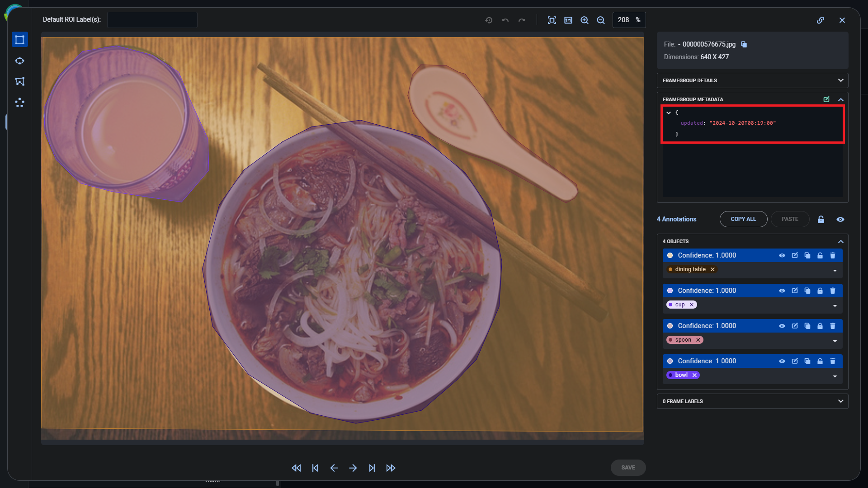Copy the filename 000000576675.jpg
Viewport: 868px width, 488px height.
744,44
